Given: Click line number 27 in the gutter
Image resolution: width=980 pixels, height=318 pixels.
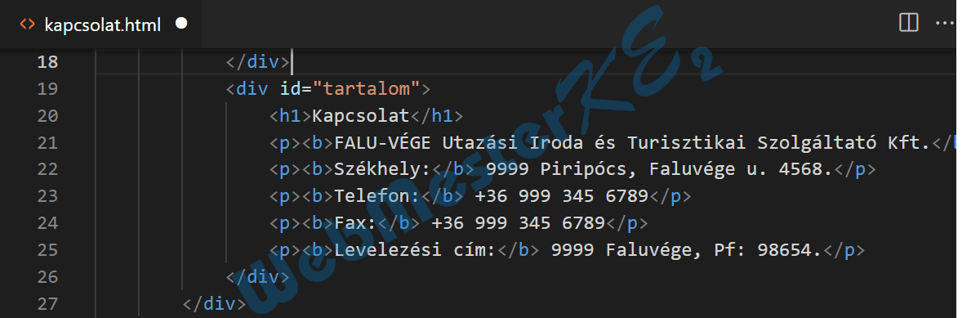Looking at the screenshot, I should tap(48, 304).
